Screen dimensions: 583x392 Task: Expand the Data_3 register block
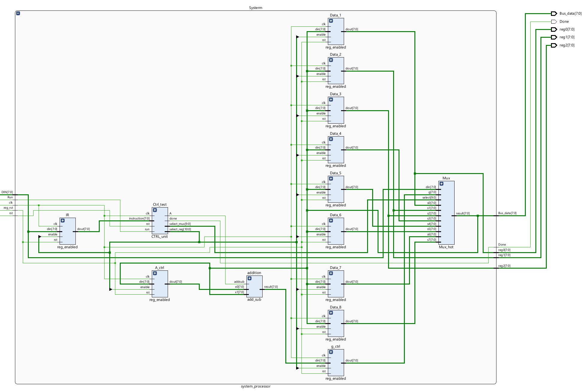point(331,100)
